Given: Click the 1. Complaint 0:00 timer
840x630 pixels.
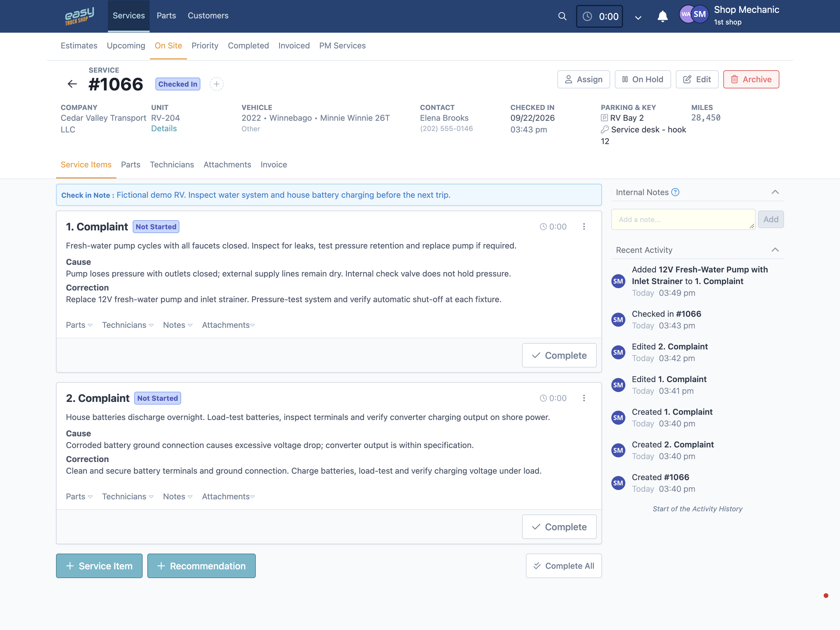Looking at the screenshot, I should [x=553, y=227].
